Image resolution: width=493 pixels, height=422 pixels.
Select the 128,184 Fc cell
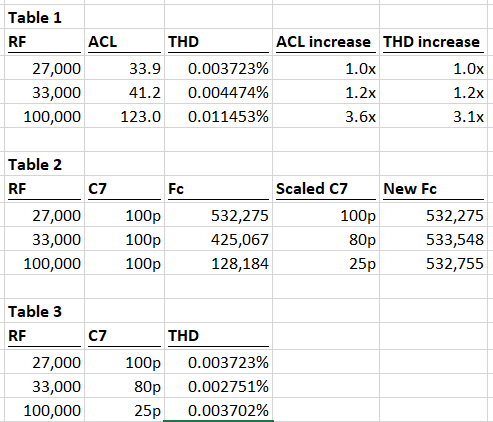pyautogui.click(x=218, y=263)
